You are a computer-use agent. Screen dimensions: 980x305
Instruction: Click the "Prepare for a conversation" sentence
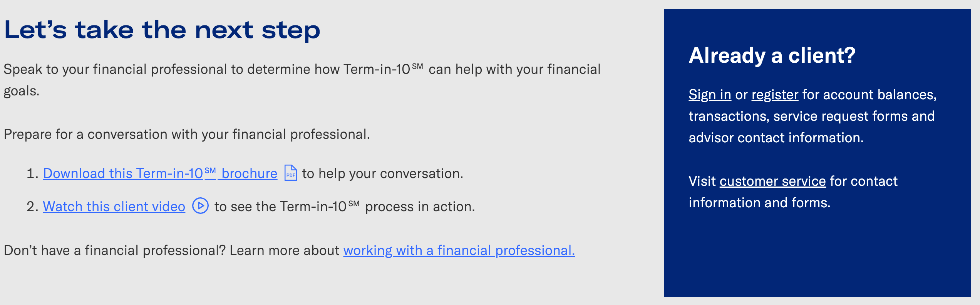coord(187,134)
